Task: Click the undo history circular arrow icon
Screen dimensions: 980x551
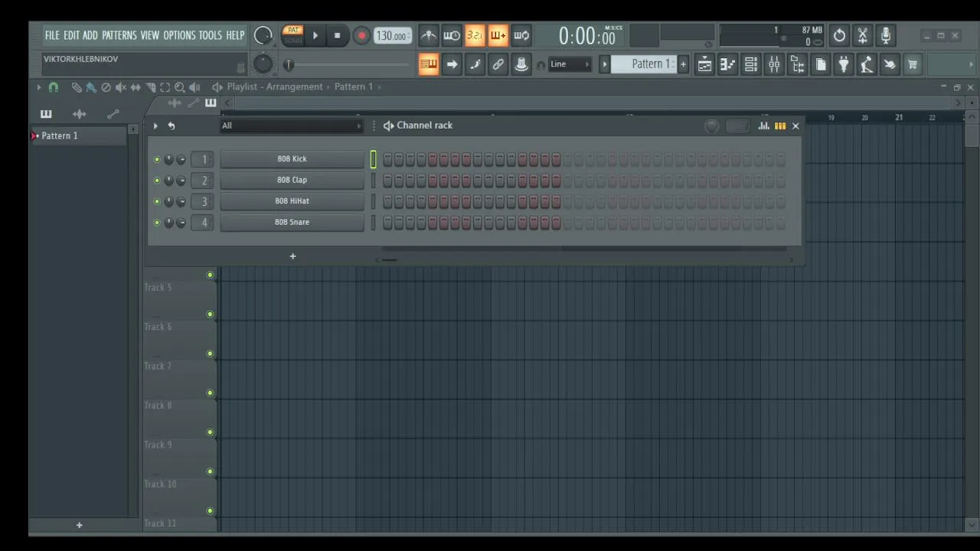Action: [839, 35]
